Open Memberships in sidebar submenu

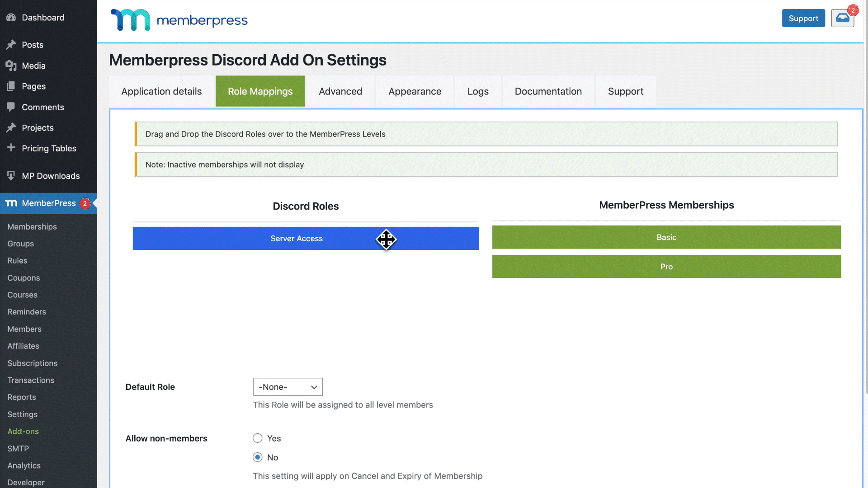[x=32, y=227]
